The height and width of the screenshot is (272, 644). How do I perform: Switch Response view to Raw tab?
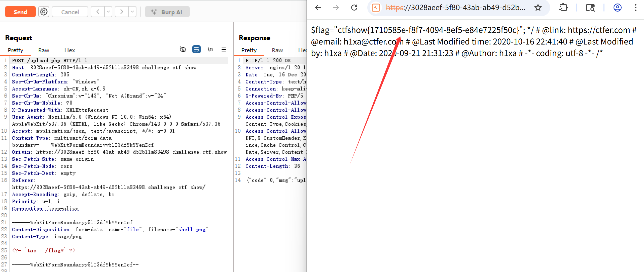[x=277, y=50]
